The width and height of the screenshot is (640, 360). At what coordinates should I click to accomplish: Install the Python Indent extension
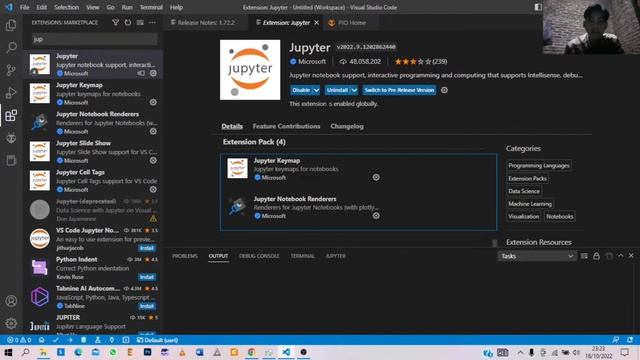147,277
